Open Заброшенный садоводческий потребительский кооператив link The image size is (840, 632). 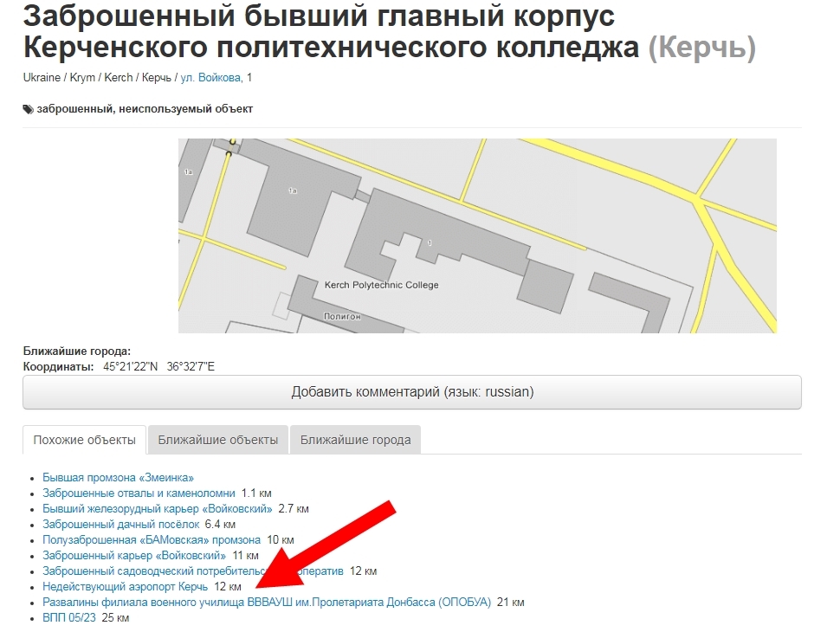(x=193, y=571)
